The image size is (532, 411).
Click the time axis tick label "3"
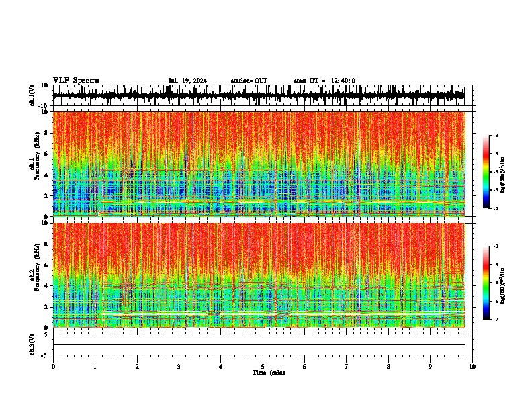point(179,367)
